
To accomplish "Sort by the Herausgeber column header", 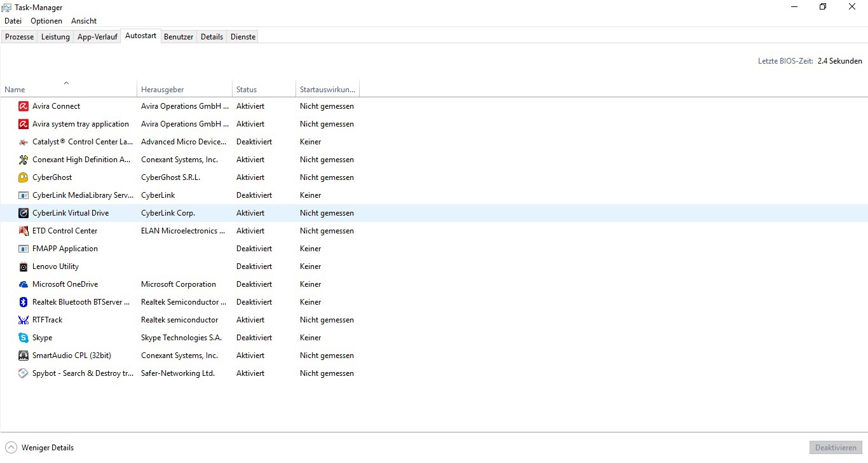I will (184, 88).
